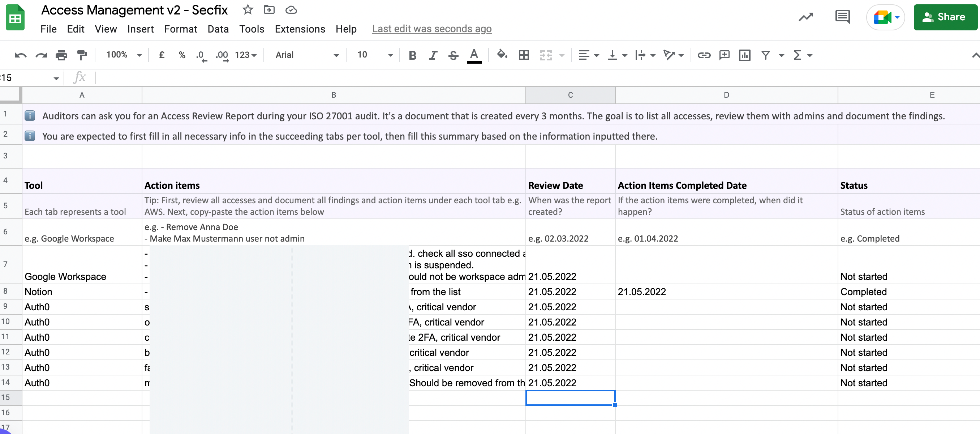
Task: Select the Completed status cell
Action: tap(908, 292)
